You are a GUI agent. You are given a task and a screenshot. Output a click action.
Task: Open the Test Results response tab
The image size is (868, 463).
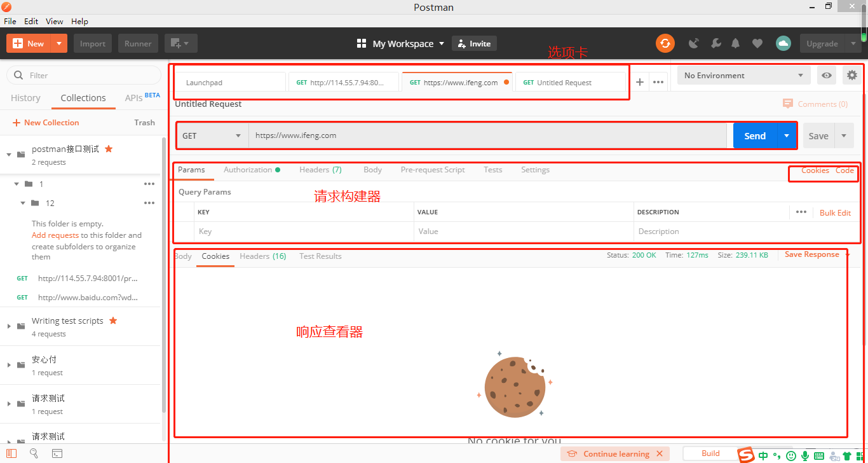click(x=320, y=256)
